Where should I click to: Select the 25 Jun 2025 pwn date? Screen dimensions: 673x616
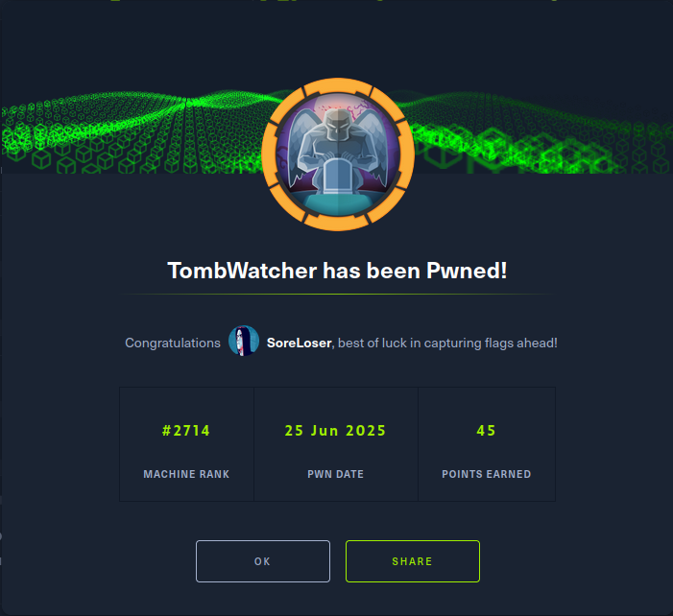(x=335, y=430)
